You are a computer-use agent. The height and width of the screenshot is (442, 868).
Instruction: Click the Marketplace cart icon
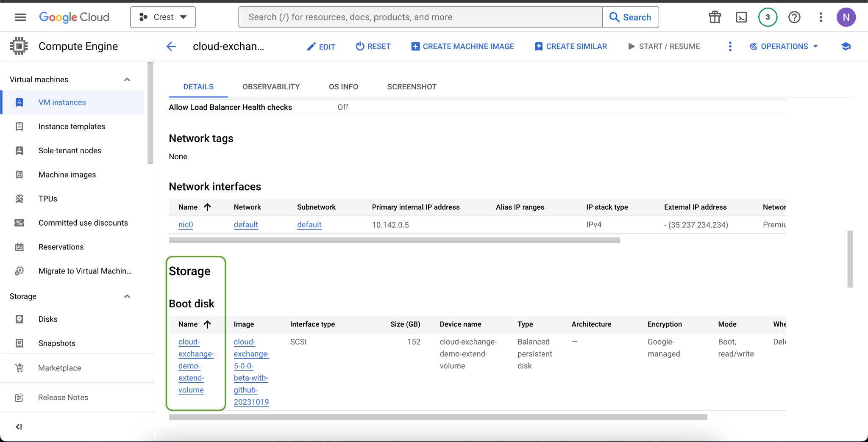point(19,368)
